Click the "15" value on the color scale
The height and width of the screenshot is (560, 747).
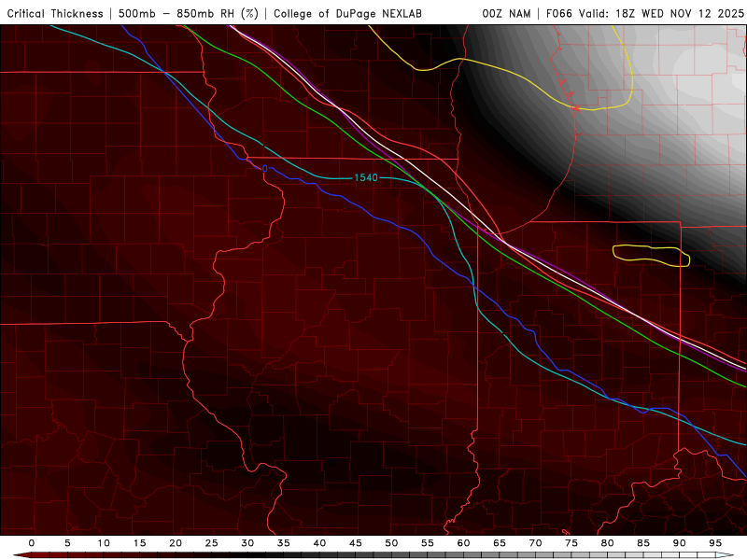(x=139, y=543)
